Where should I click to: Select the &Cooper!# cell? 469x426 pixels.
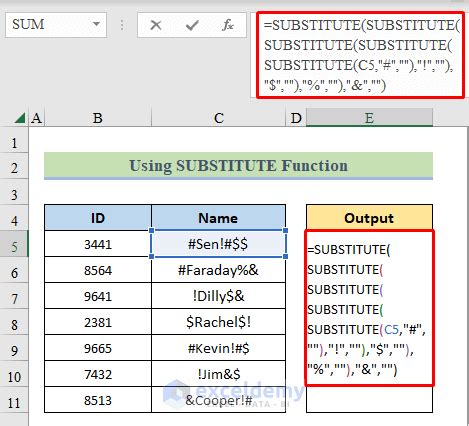[218, 400]
